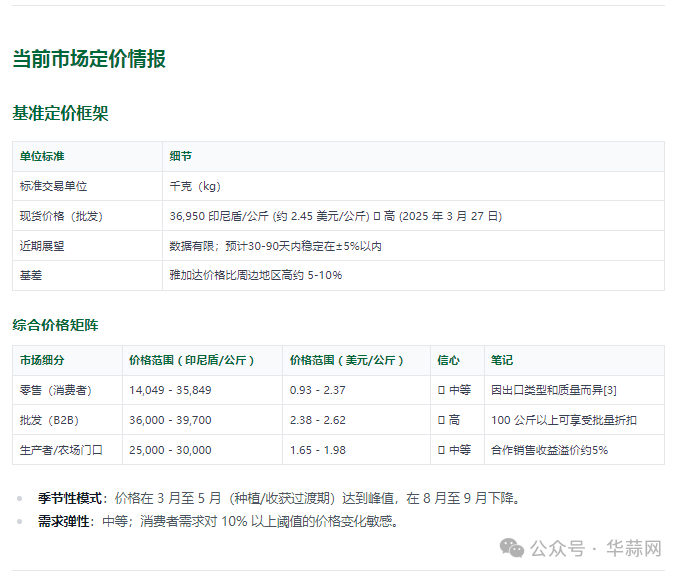Click the [3] citation reference link
This screenshot has width=683, height=575.
pyautogui.click(x=610, y=390)
